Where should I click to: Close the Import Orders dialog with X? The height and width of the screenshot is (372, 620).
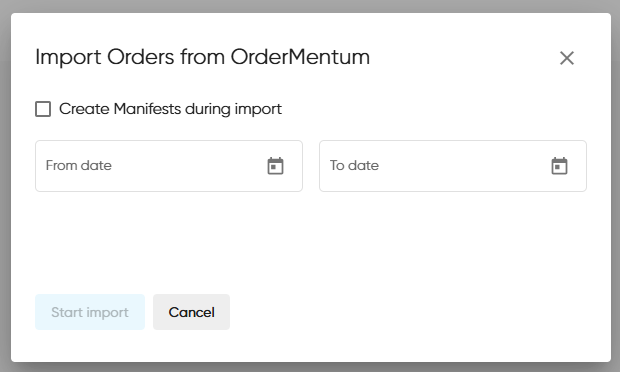[x=567, y=58]
